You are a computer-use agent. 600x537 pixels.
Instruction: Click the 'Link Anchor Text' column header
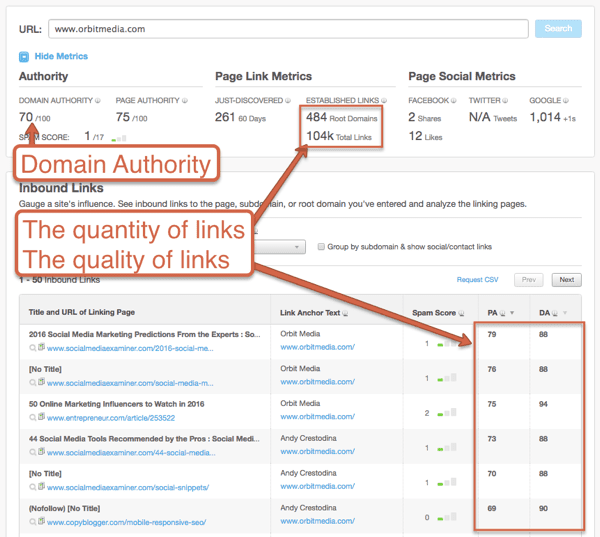310,313
